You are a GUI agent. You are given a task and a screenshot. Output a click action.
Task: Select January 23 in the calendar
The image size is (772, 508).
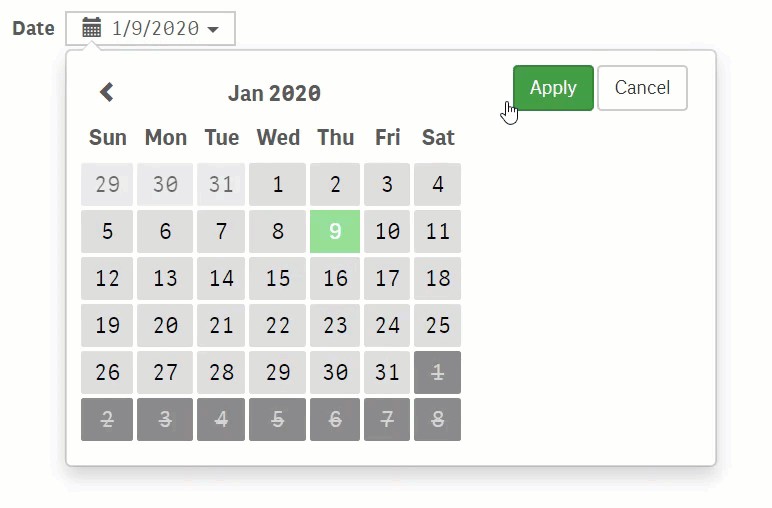[335, 325]
